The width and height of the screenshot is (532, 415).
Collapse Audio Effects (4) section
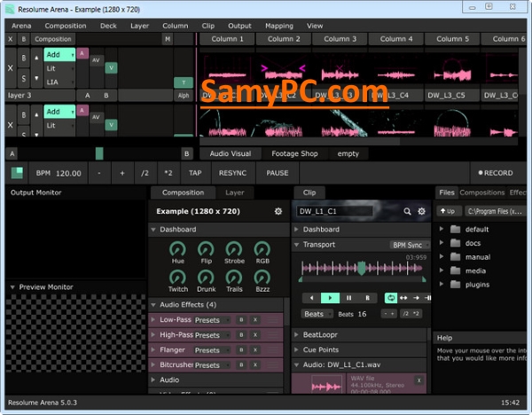coord(153,305)
